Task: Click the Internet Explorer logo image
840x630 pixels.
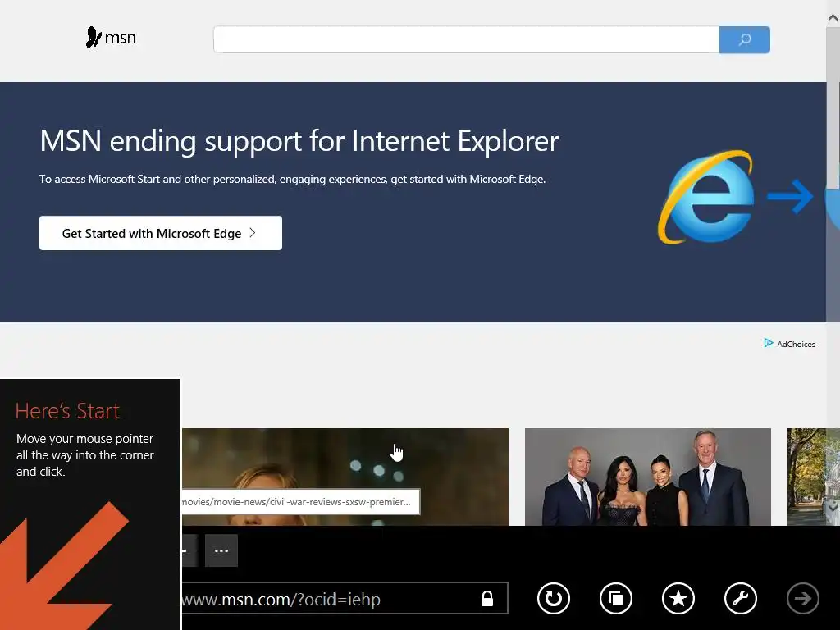Action: [706, 197]
